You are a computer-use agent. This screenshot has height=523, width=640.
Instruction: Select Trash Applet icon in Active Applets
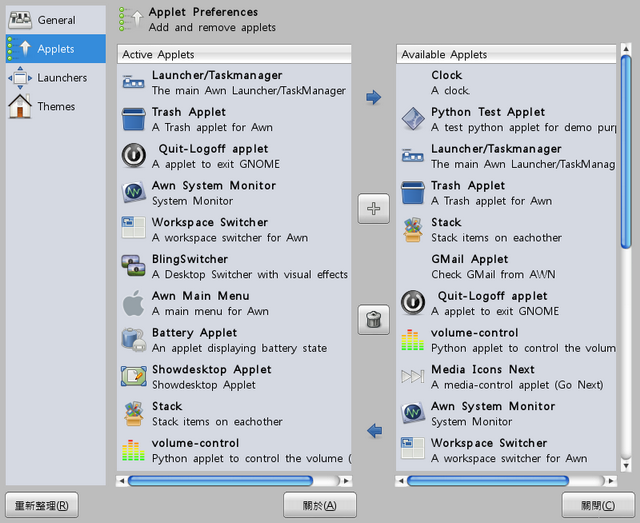[x=133, y=119]
